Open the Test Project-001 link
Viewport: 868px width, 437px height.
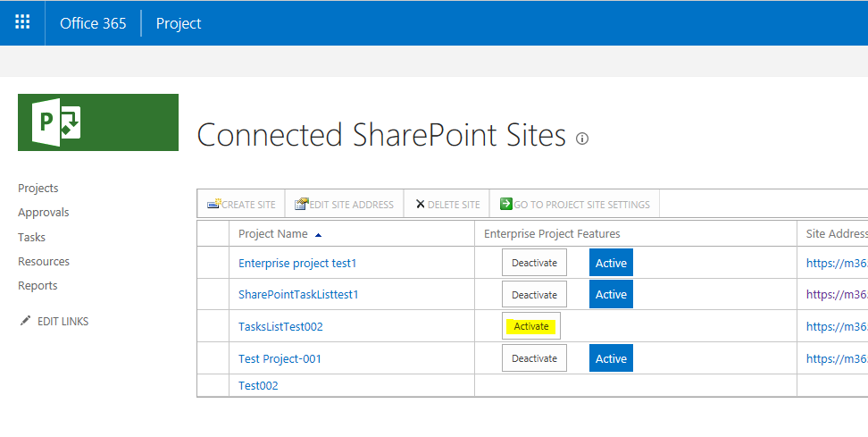click(280, 359)
